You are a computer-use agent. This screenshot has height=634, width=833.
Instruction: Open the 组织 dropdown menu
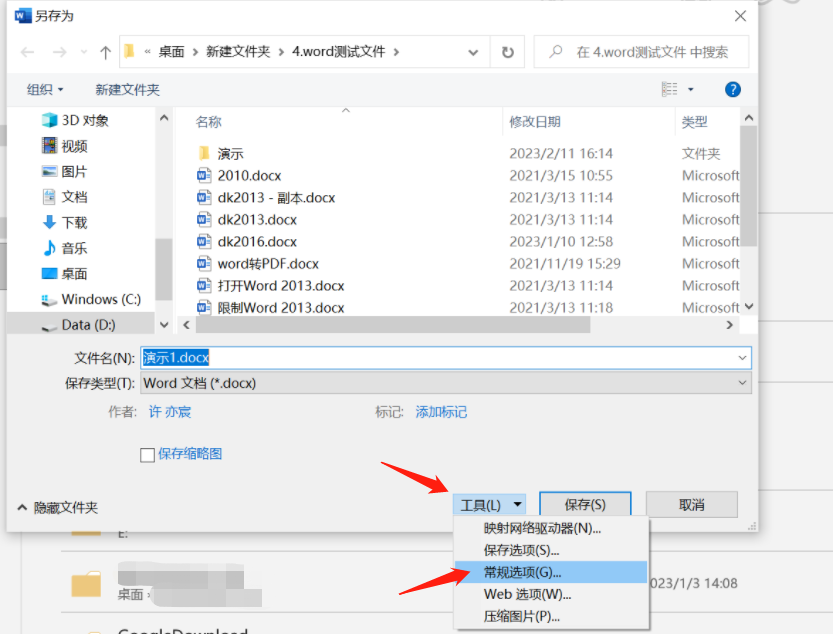click(x=45, y=89)
